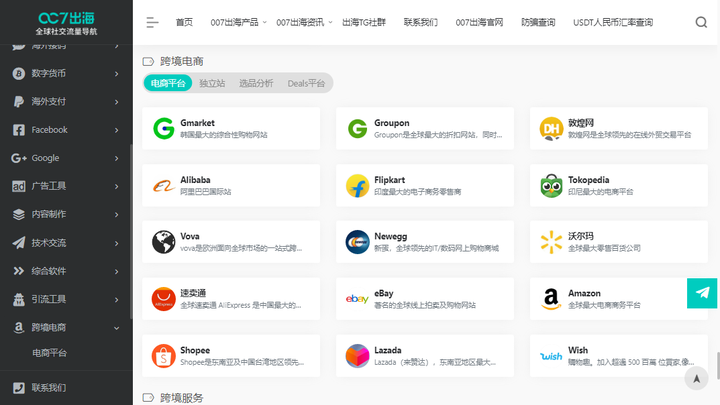This screenshot has width=720, height=405.
Task: Click the 电商平台 sidebar sub-item
Action: point(50,353)
